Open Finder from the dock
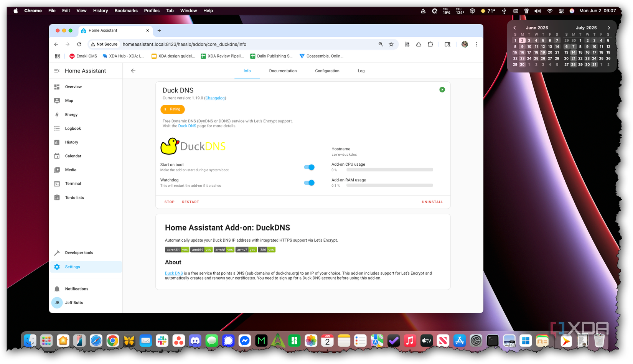This screenshot has height=364, width=633. pos(30,340)
